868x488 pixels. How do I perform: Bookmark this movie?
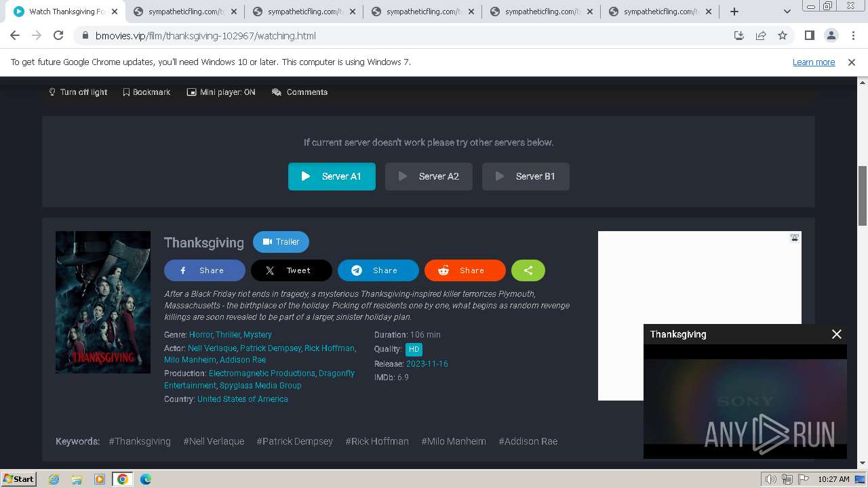pos(146,92)
